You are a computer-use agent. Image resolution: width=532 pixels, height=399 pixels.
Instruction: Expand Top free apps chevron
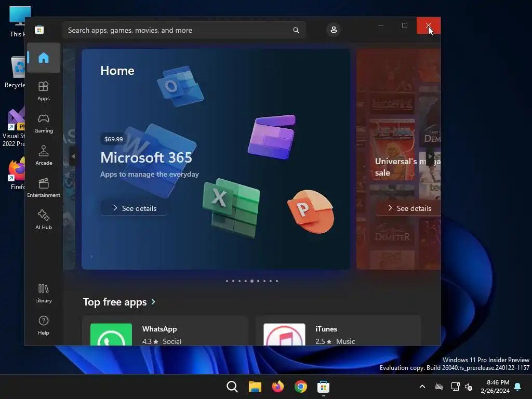tap(153, 302)
